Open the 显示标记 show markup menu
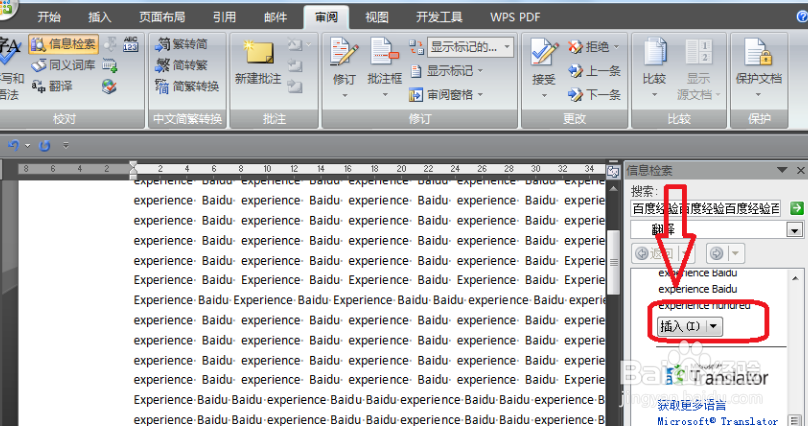 coord(447,71)
